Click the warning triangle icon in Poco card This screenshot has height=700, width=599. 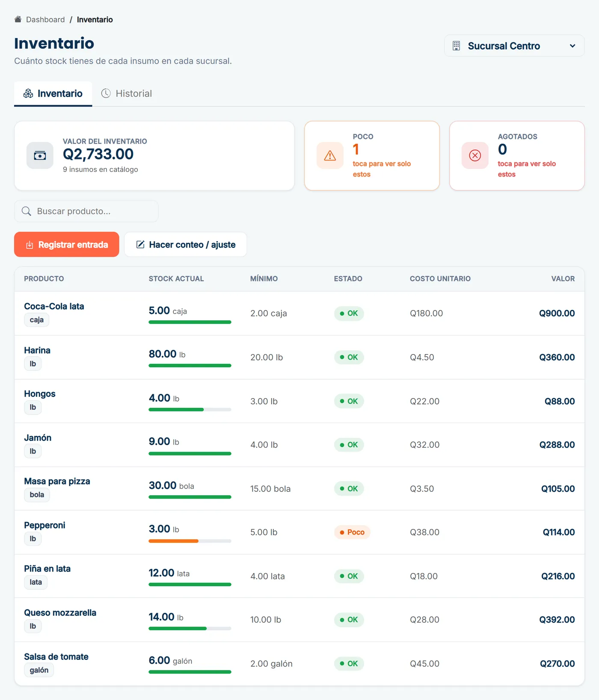coord(330,156)
